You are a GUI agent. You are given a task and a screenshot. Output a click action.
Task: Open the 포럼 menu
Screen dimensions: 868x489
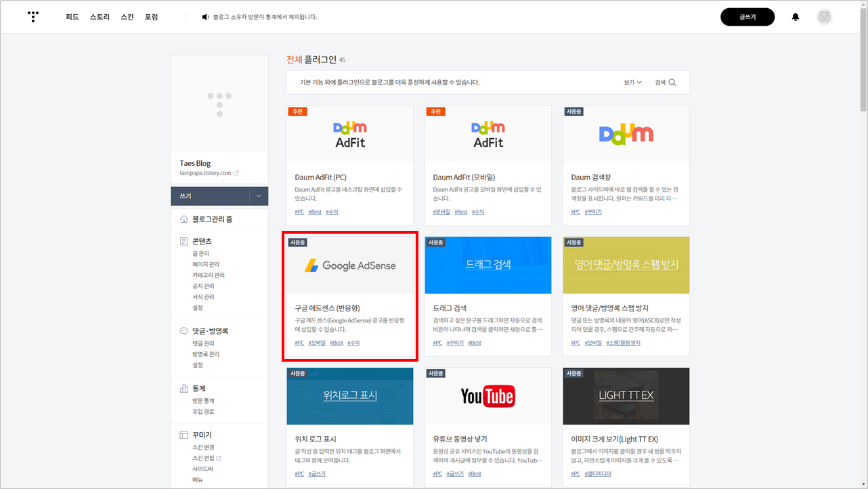pyautogui.click(x=151, y=17)
